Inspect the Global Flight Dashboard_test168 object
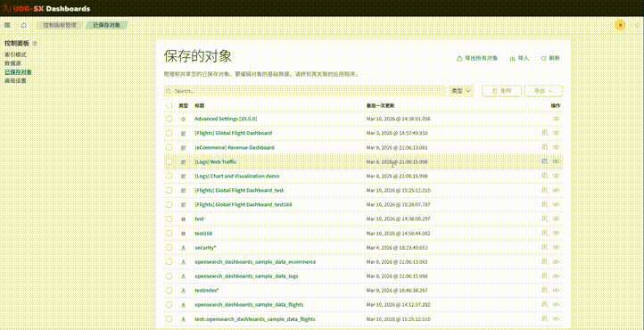This screenshot has height=330, width=644. tap(545, 204)
